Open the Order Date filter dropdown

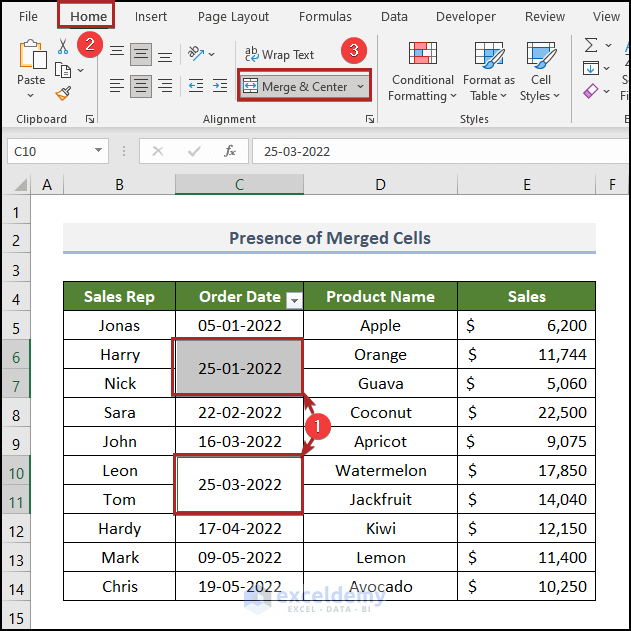294,298
